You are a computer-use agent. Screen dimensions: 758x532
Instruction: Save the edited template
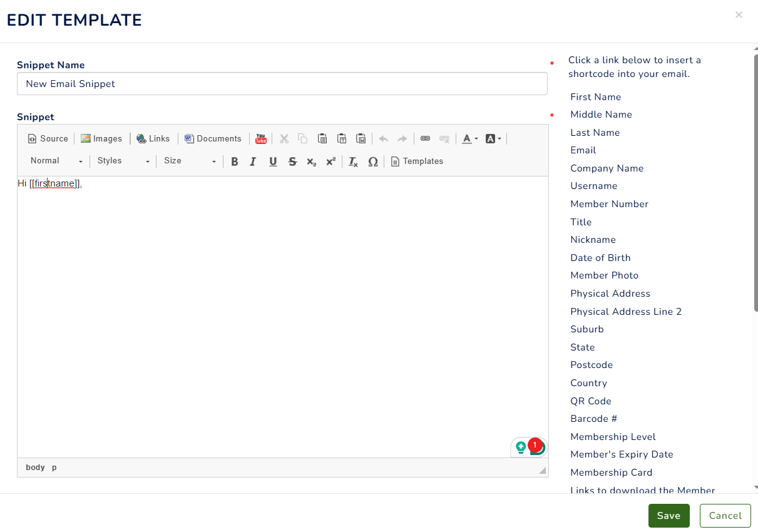tap(668, 515)
